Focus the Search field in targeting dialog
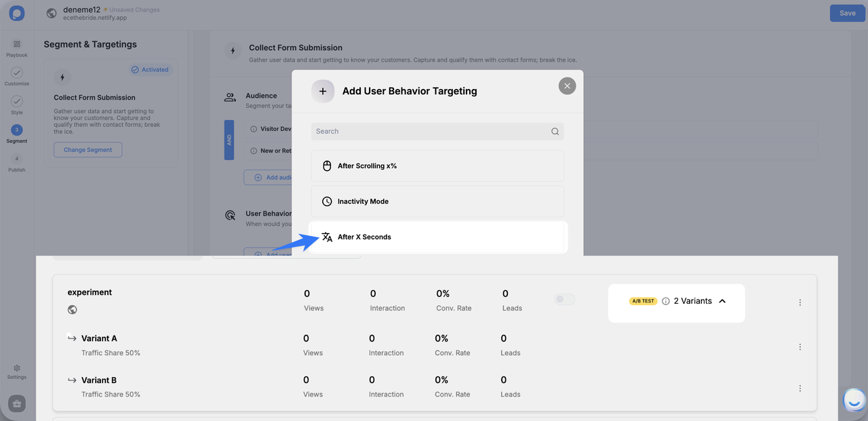Viewport: 868px width, 421px height. 437,131
